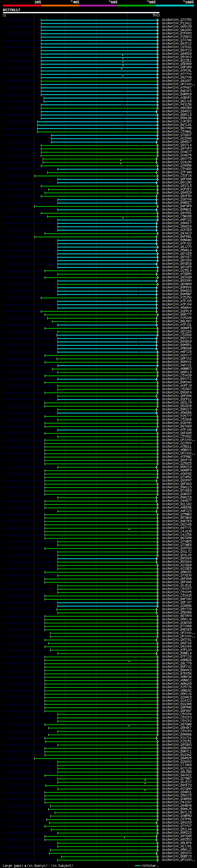
Task: Select label UniRef100_B9HLD6
Action: (x=176, y=118)
